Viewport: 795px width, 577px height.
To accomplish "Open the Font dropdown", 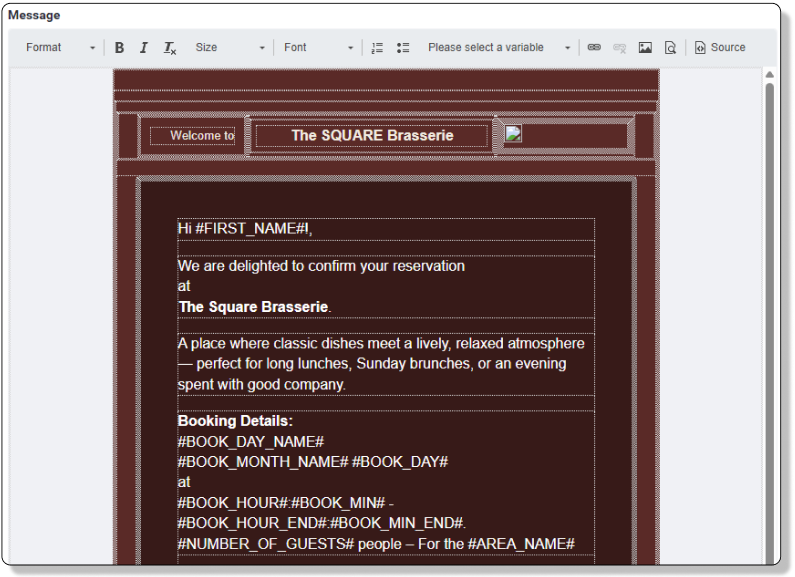I will coord(318,48).
